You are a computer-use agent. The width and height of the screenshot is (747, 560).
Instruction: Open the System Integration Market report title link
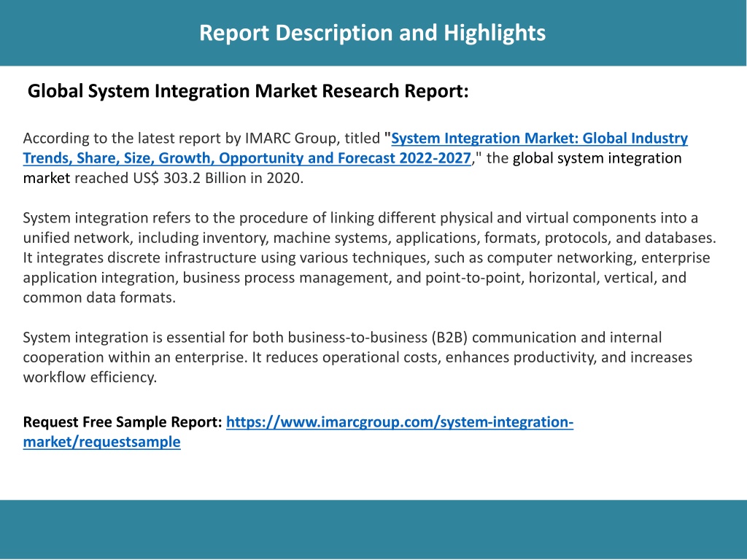pos(355,147)
